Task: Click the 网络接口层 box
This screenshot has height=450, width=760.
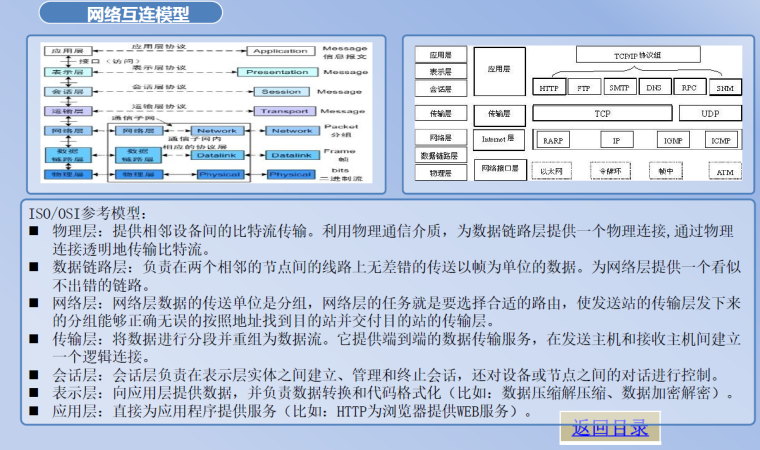Action: click(x=500, y=168)
